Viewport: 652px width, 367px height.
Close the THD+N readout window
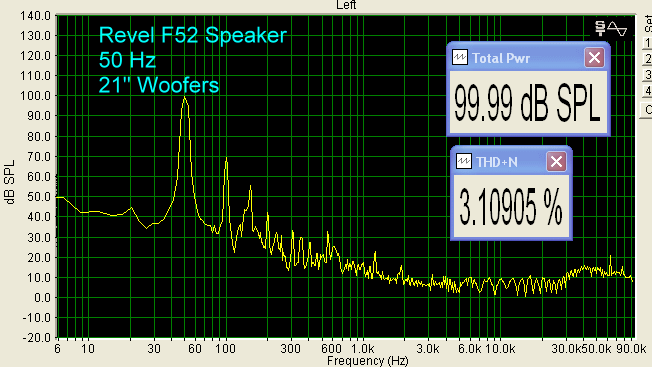pos(556,161)
